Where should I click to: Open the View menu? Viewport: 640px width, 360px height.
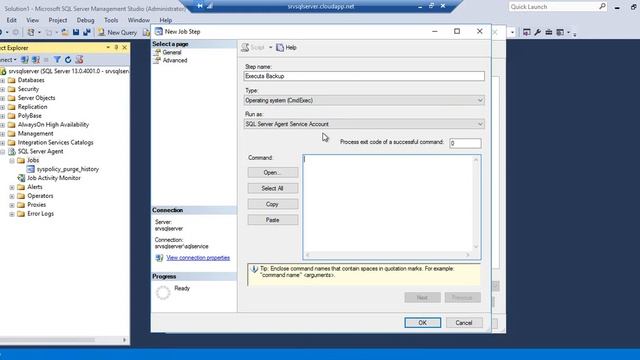coord(33,20)
